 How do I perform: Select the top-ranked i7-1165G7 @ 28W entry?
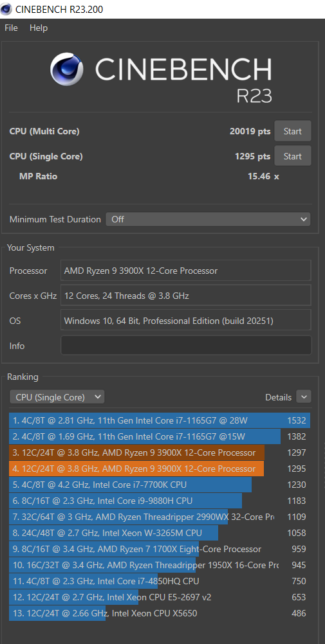(159, 420)
